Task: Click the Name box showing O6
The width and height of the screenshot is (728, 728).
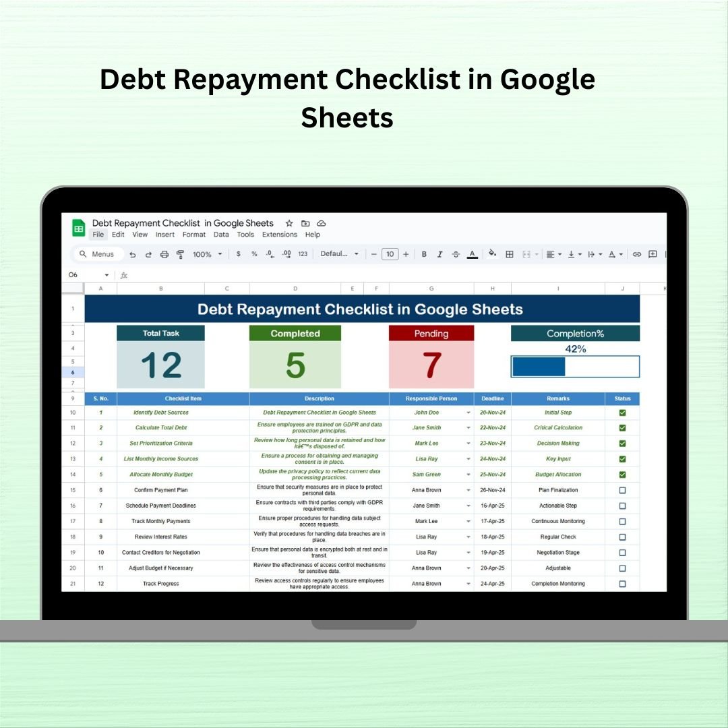Action: click(x=88, y=275)
